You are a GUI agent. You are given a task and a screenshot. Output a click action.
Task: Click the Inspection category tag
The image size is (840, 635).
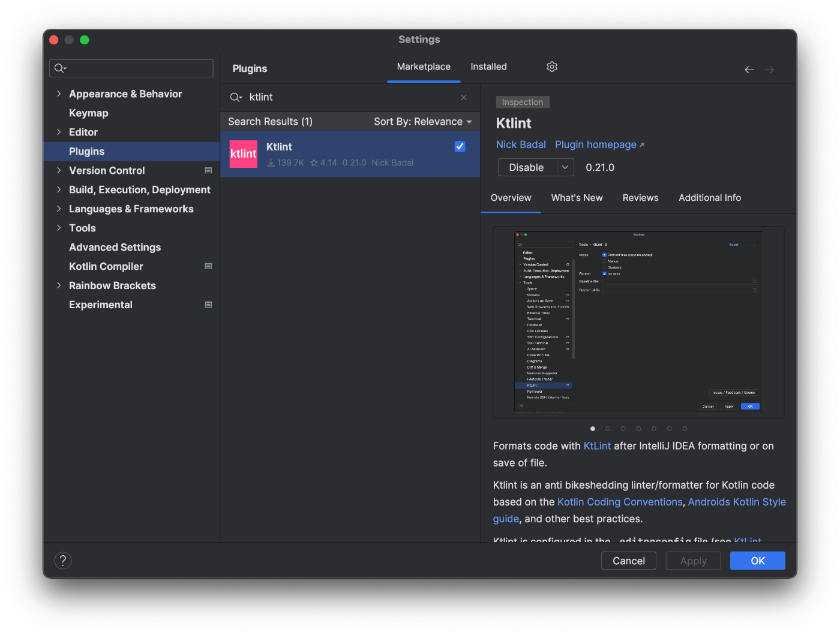point(523,102)
